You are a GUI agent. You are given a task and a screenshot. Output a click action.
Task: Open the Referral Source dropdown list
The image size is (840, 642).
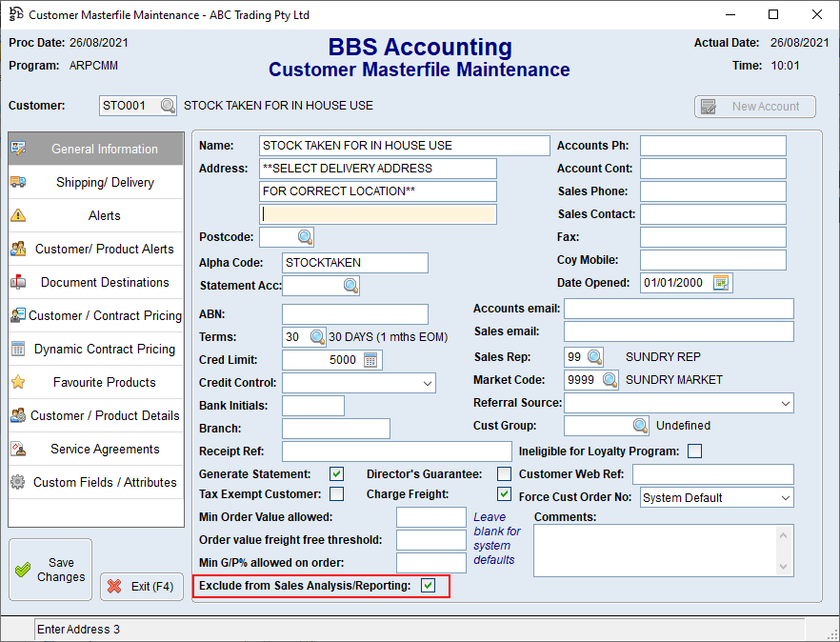pos(785,404)
